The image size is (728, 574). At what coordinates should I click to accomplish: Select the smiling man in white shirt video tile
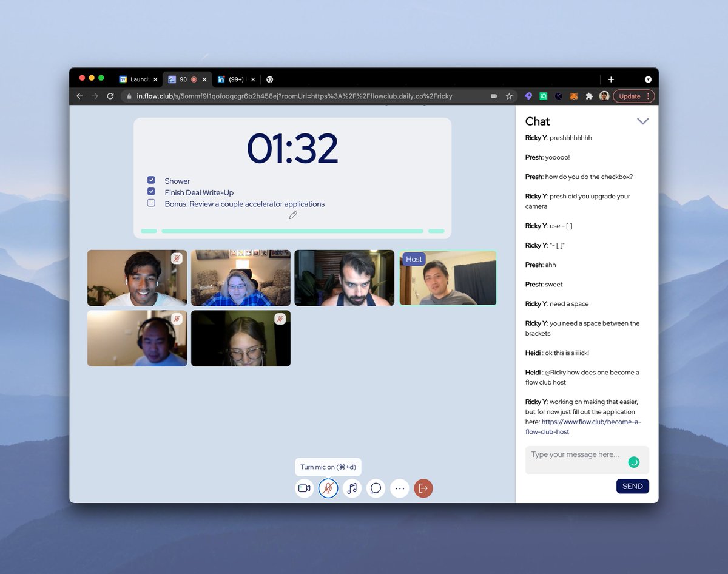point(137,278)
